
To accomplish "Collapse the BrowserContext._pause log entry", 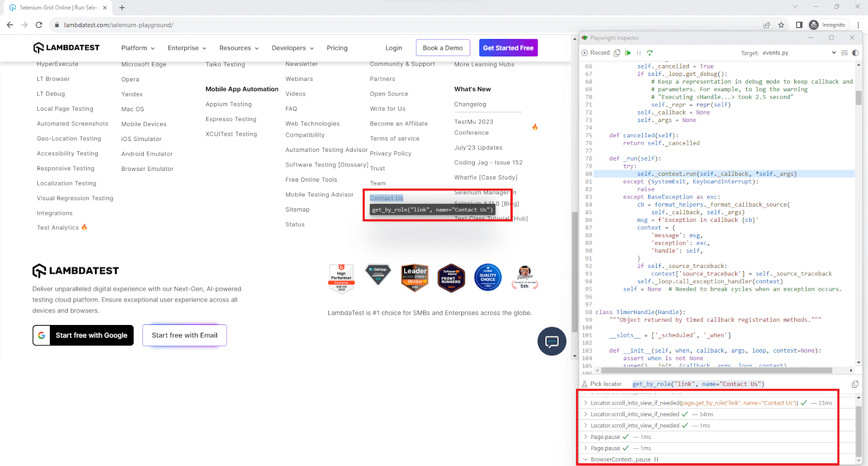I will [x=585, y=459].
